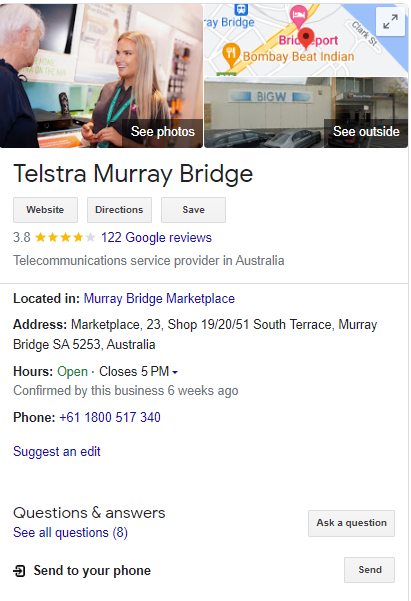The height and width of the screenshot is (601, 411).
Task: Click Suggest an edit link
Action: [x=57, y=452]
